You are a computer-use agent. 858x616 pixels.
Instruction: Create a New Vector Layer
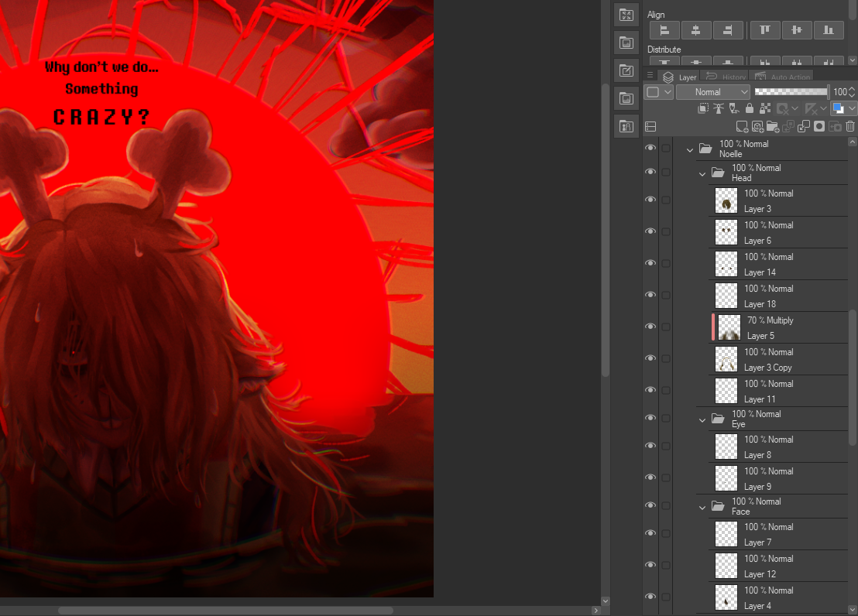click(x=758, y=127)
